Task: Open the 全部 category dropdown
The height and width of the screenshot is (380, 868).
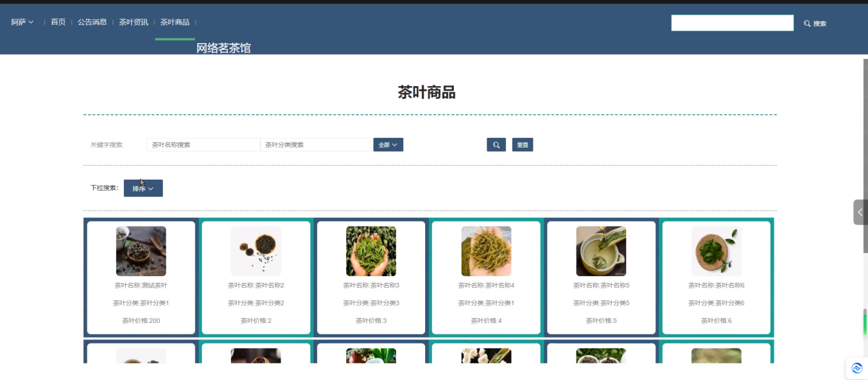Action: pyautogui.click(x=388, y=145)
